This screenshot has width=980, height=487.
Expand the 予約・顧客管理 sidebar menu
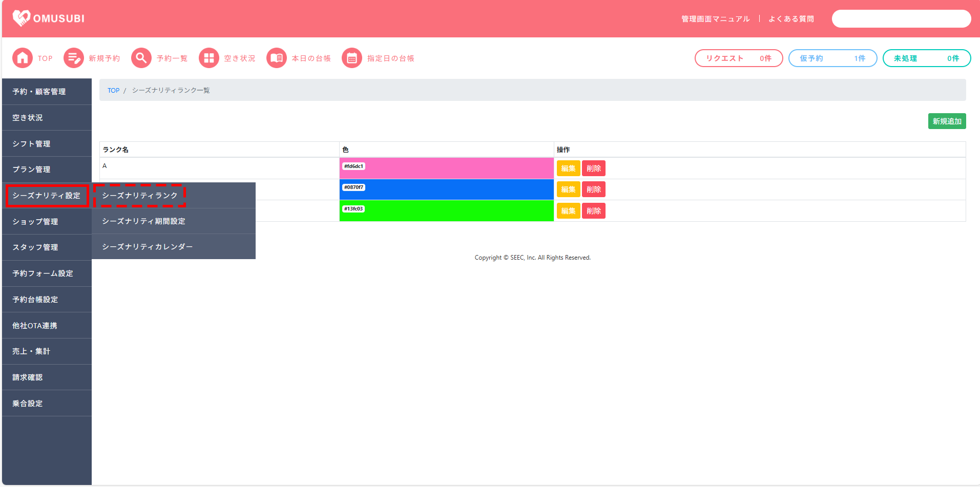point(47,92)
